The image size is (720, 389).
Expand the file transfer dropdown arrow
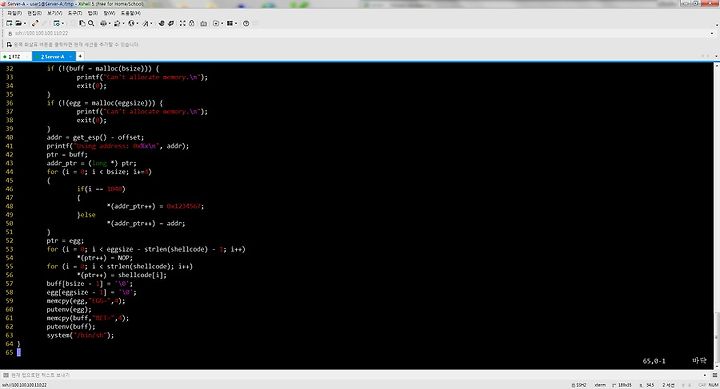tap(123, 23)
